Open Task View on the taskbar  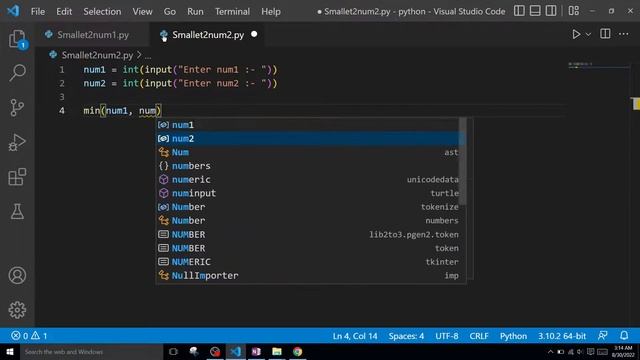[x=173, y=352]
